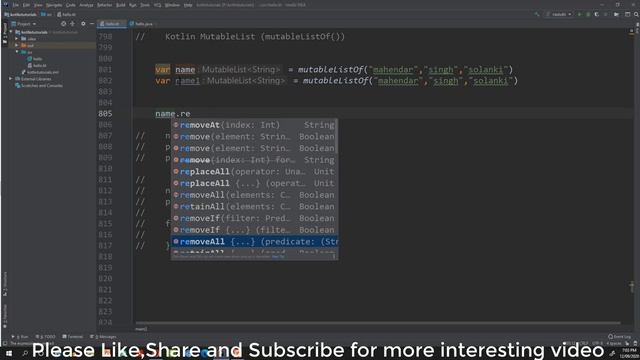Open the Event Log
Viewport: 640px width, 360px height.
(619, 337)
